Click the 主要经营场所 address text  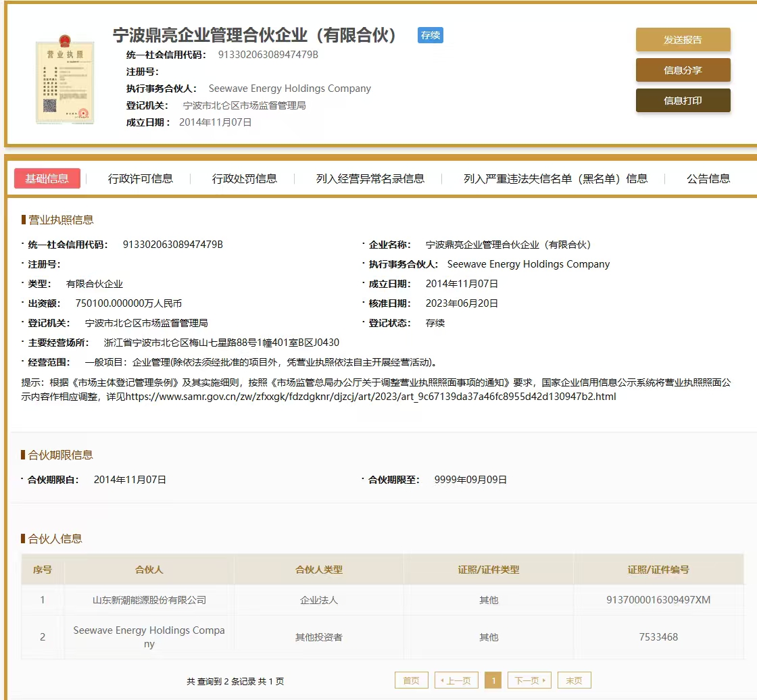(222, 343)
